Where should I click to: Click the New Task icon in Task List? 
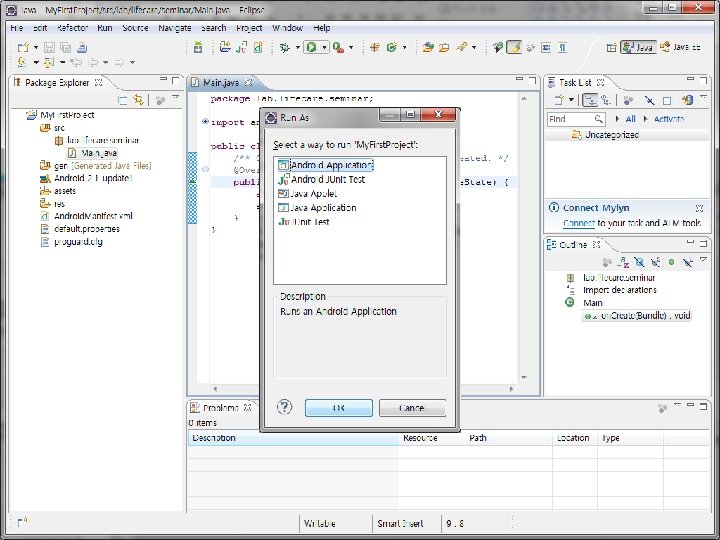[x=559, y=100]
